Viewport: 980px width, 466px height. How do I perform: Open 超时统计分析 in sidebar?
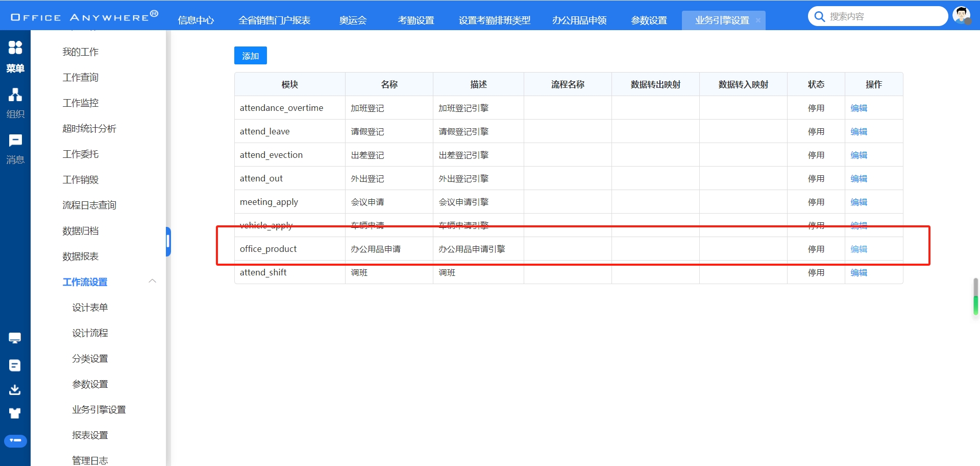click(89, 128)
